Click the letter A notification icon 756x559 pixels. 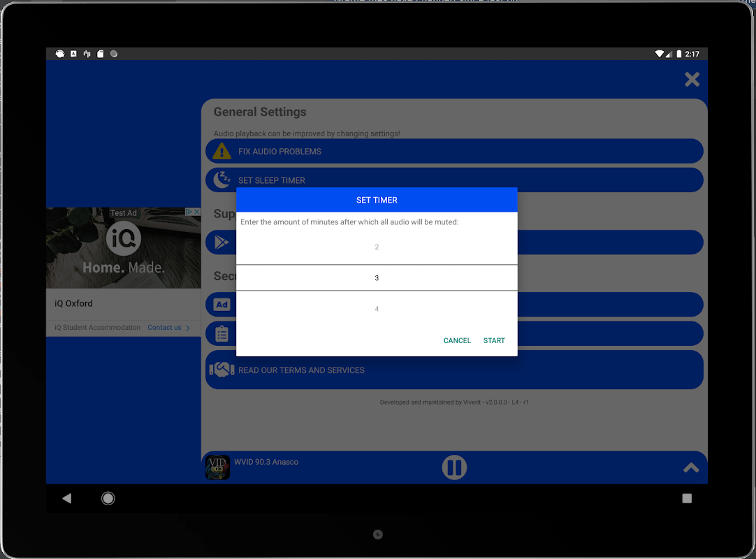(73, 54)
